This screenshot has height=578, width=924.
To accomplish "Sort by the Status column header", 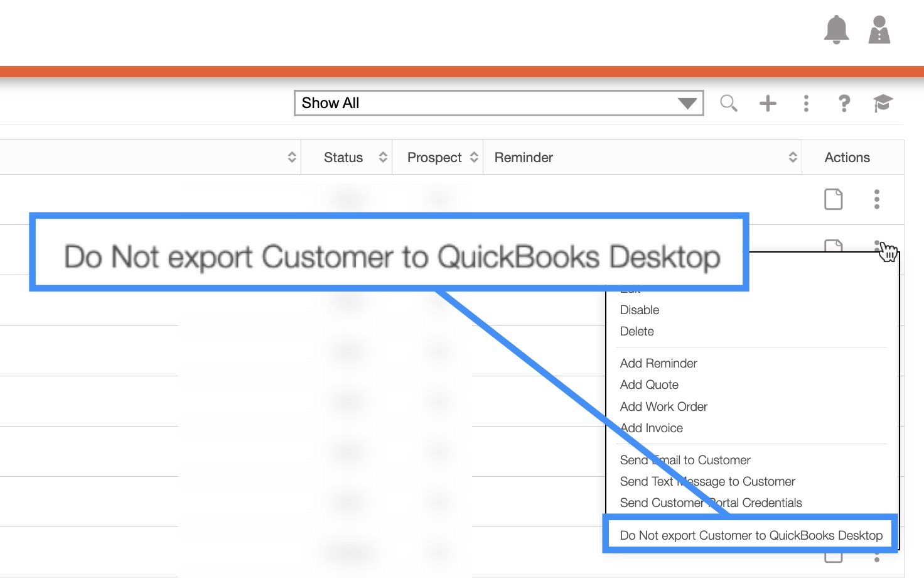I will [343, 158].
